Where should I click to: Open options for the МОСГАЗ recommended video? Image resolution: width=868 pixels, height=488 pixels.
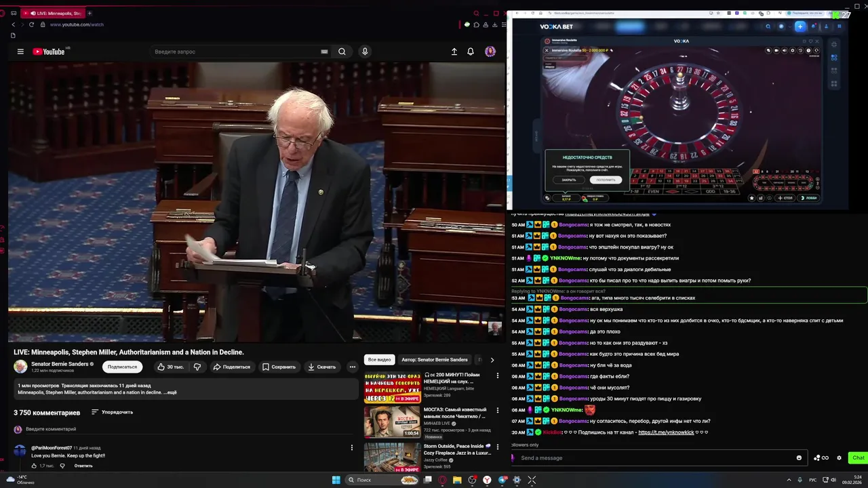[x=497, y=411]
